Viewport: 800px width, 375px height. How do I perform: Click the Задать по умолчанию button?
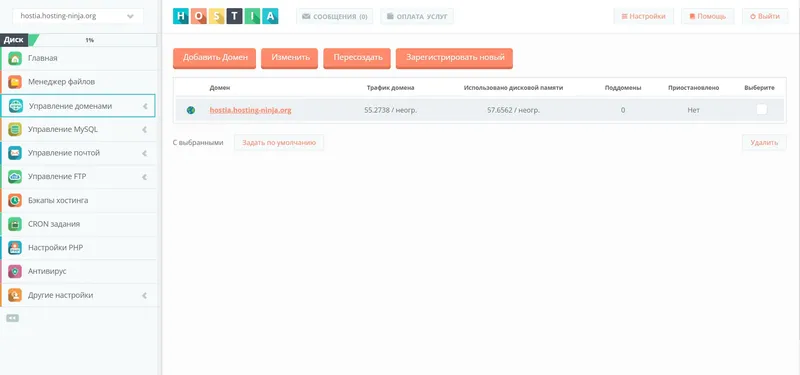pyautogui.click(x=279, y=143)
